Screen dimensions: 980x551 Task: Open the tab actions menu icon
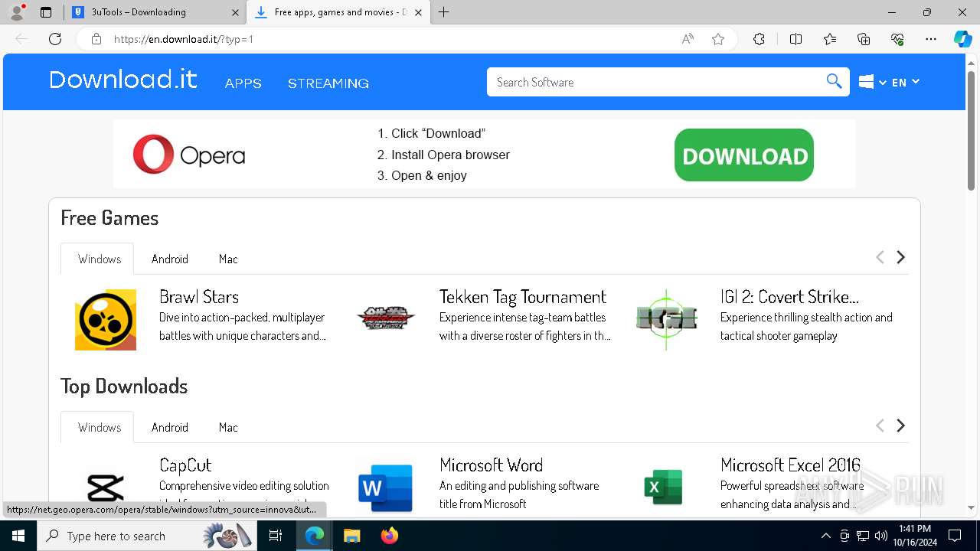click(46, 12)
